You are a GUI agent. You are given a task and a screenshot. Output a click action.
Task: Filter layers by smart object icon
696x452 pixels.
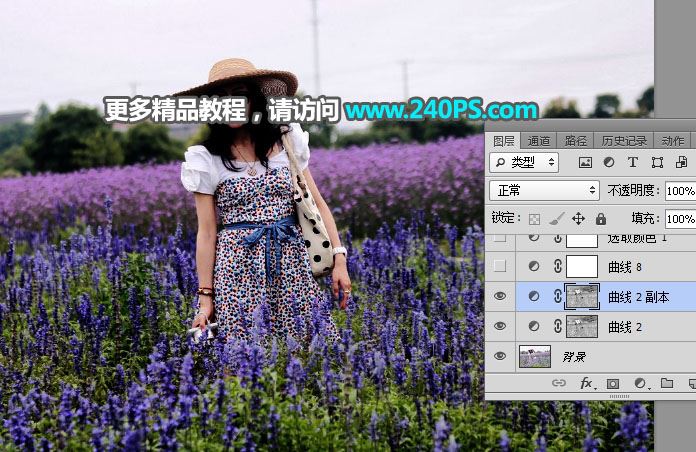coord(681,163)
